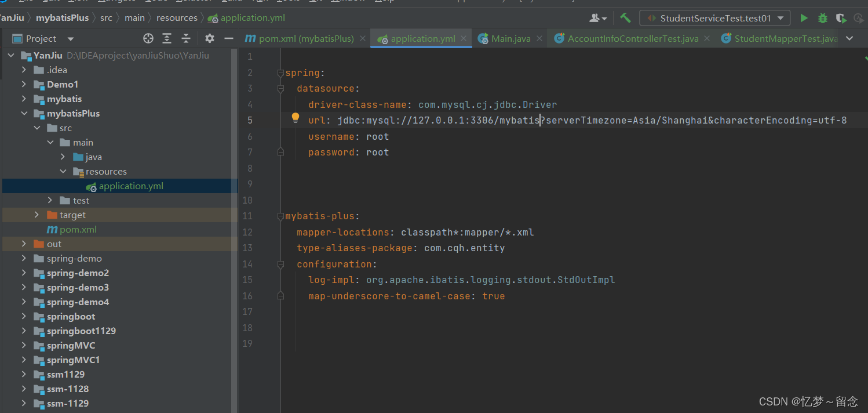Image resolution: width=868 pixels, height=413 pixels.
Task: Click the lightbulb intention icon on line 5
Action: 296,118
